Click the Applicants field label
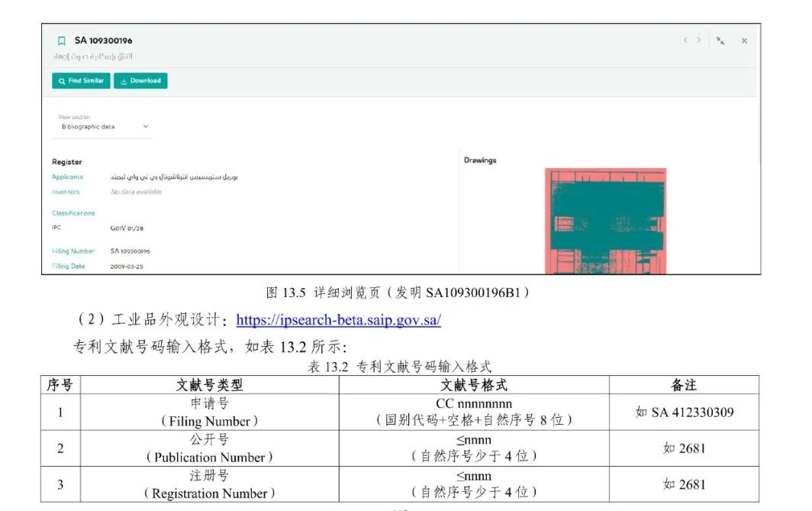This screenshot has height=511, width=812. pyautogui.click(x=67, y=177)
